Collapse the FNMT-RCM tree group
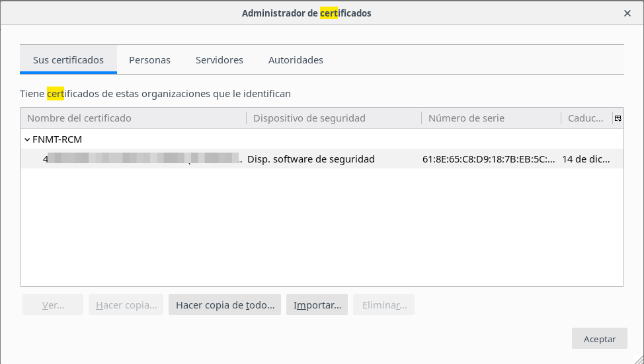 point(27,139)
